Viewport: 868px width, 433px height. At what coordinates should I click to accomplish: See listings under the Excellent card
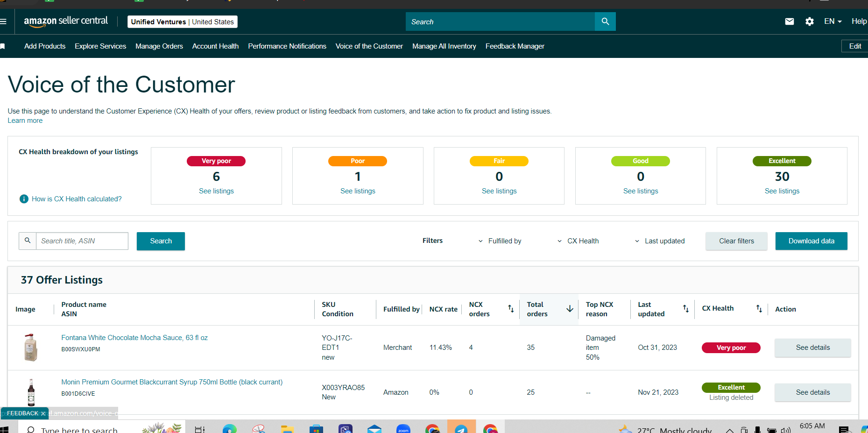pos(782,191)
